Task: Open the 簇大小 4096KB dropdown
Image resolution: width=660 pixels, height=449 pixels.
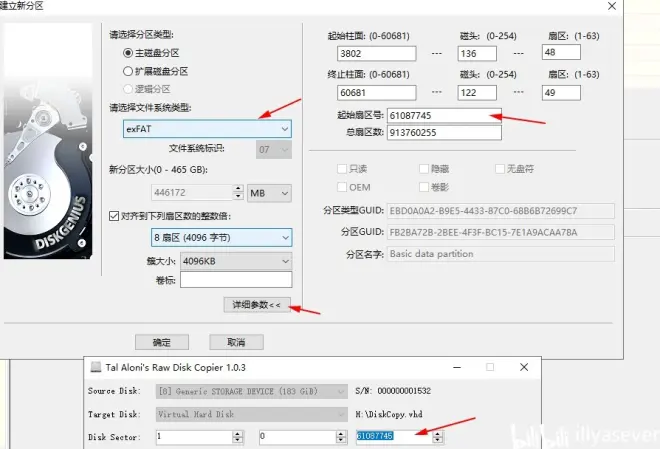Action: point(236,261)
